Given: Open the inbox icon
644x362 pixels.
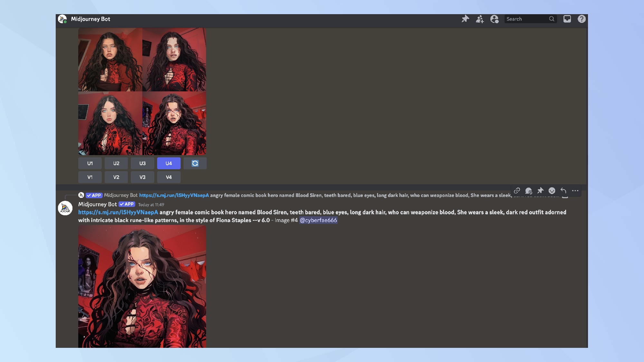Looking at the screenshot, I should tap(567, 19).
